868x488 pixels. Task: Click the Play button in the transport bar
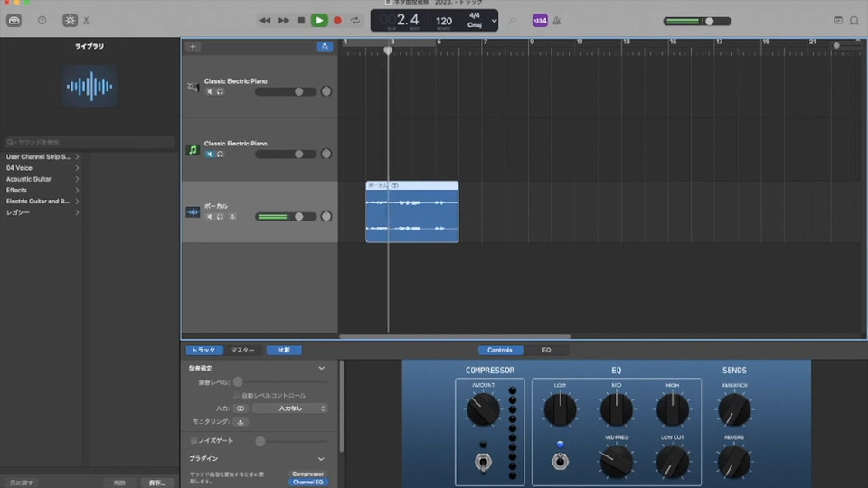[319, 20]
